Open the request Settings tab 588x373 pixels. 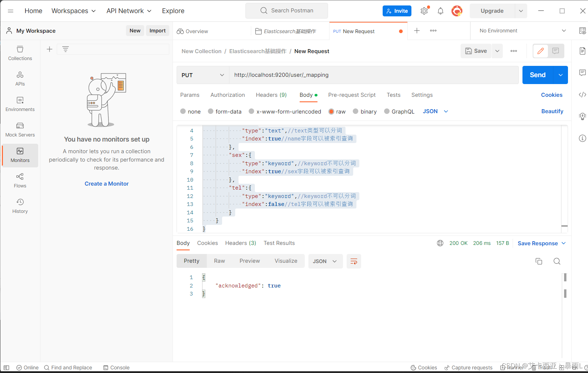(422, 95)
